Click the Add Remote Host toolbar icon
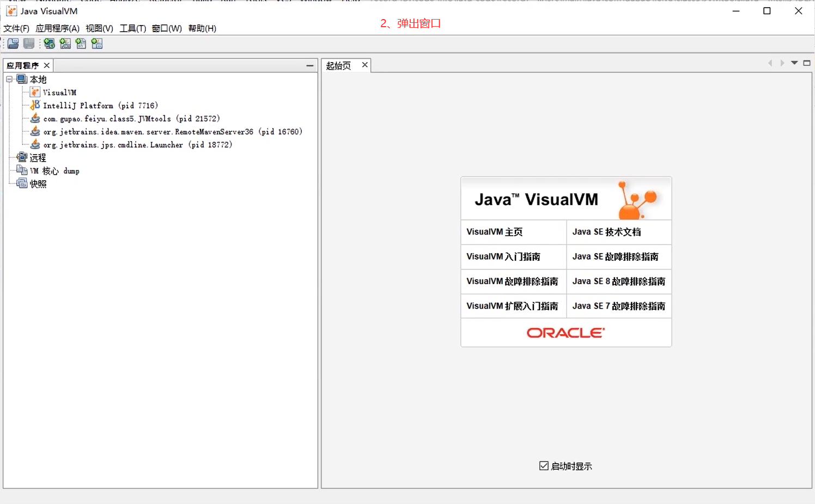Image resolution: width=815 pixels, height=504 pixels. tap(50, 44)
